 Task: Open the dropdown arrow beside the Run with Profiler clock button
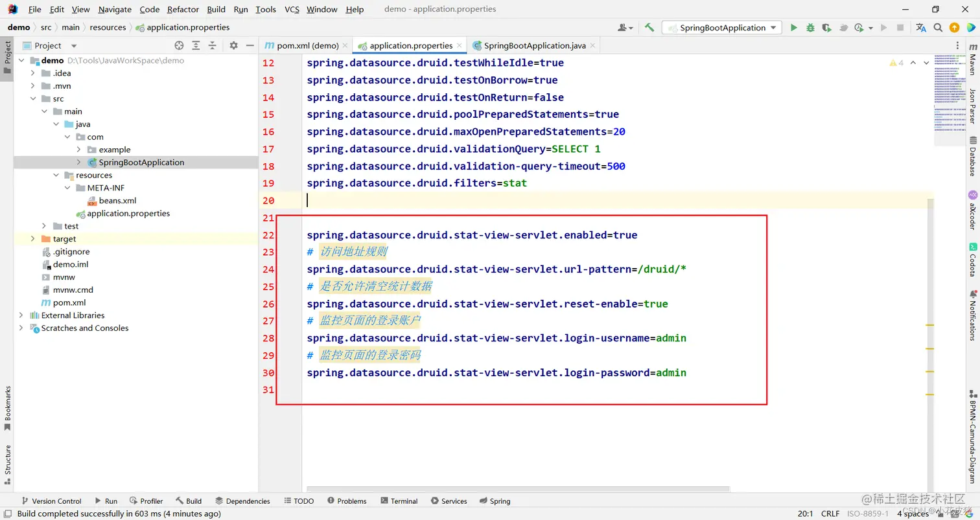[870, 28]
